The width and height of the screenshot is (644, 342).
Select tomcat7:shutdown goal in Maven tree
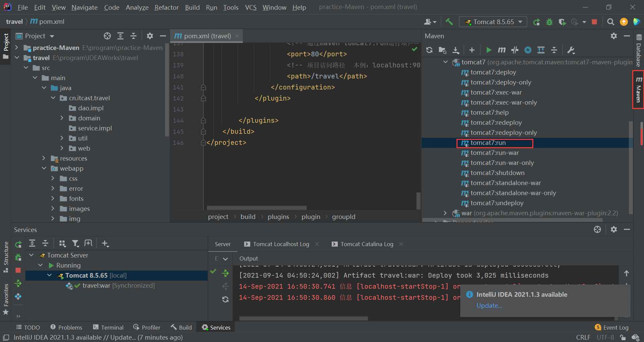[x=497, y=173]
